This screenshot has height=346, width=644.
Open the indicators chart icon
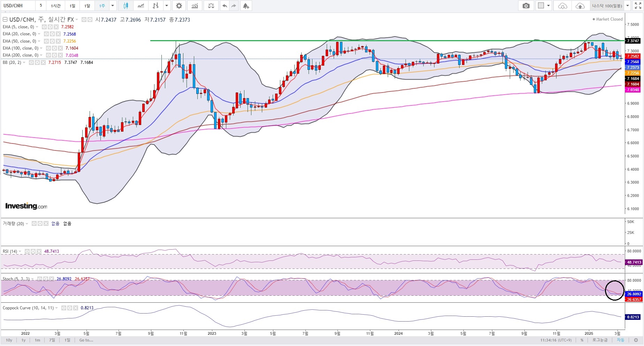coord(195,6)
